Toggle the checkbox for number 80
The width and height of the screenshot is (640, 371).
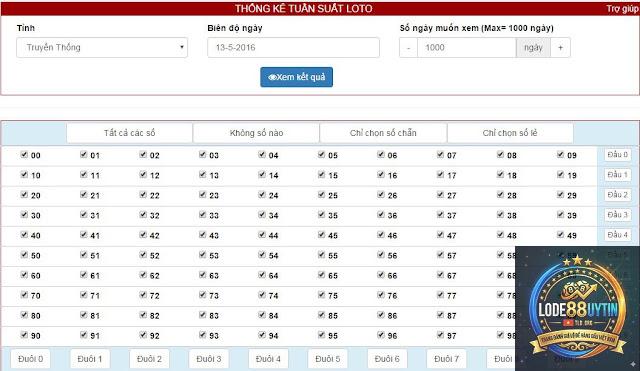point(24,314)
